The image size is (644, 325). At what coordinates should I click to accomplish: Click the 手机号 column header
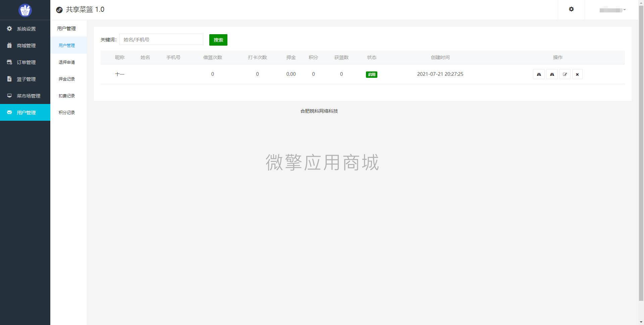click(x=173, y=57)
